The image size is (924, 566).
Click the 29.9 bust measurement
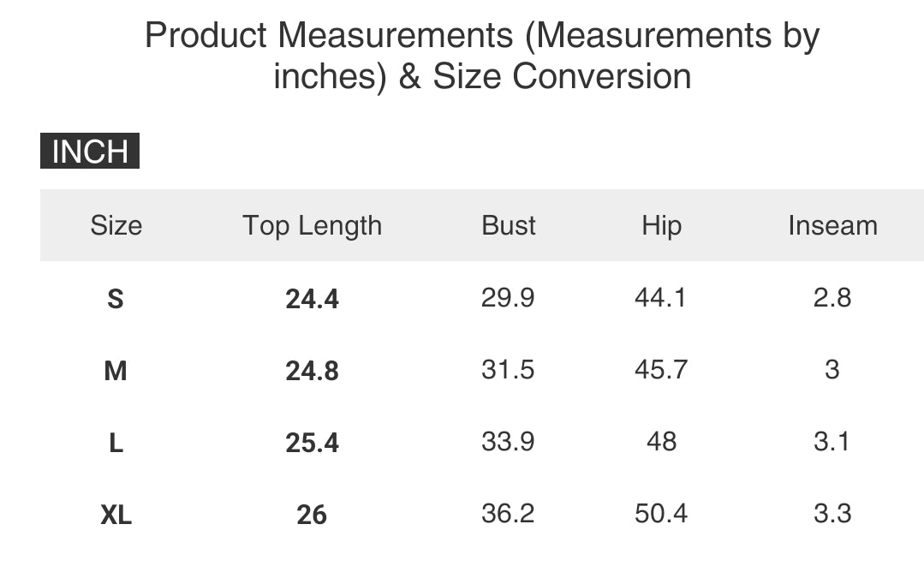(508, 298)
